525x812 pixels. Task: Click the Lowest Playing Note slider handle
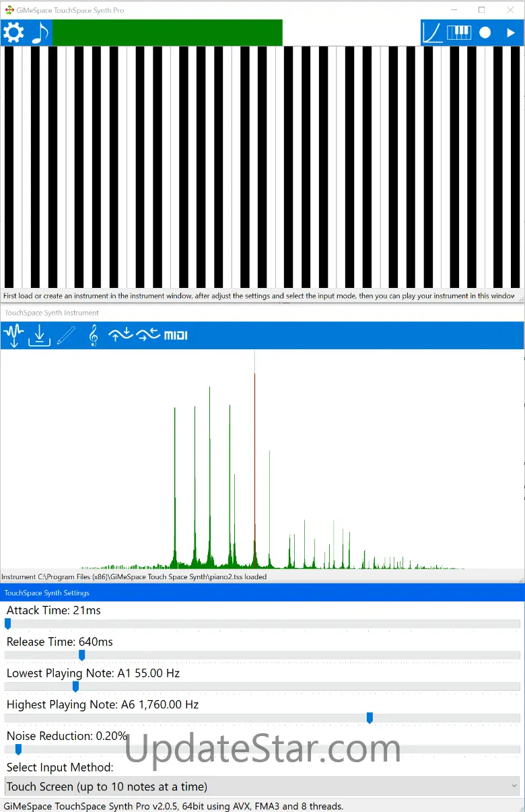tap(75, 686)
